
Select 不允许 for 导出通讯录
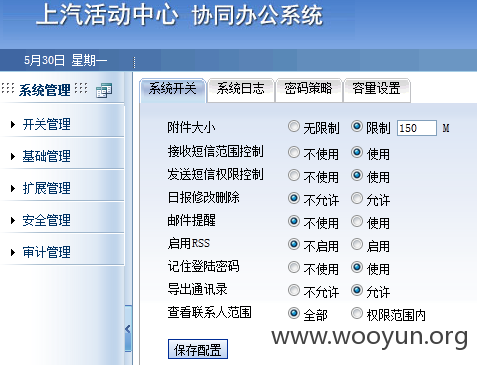point(294,290)
